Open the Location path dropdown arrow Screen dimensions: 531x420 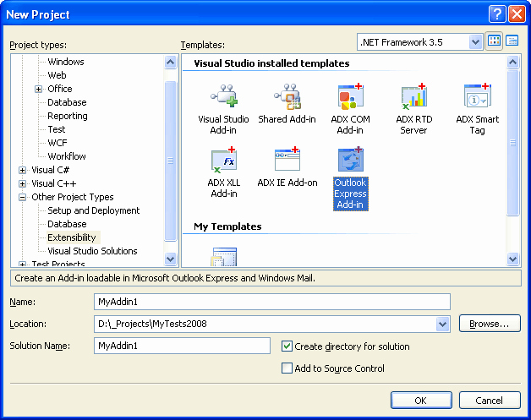coord(442,324)
